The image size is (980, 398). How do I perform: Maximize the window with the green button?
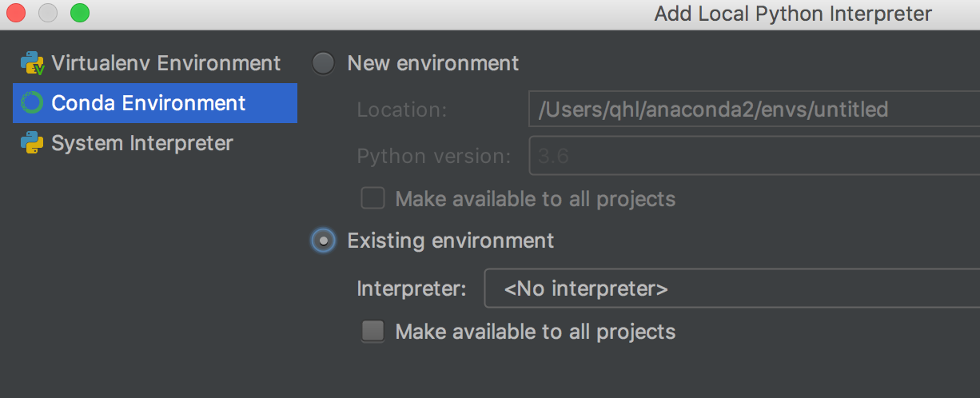(x=80, y=13)
